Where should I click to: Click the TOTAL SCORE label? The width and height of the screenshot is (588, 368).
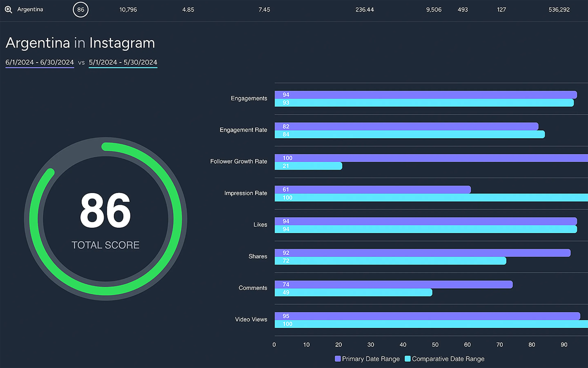pos(105,245)
